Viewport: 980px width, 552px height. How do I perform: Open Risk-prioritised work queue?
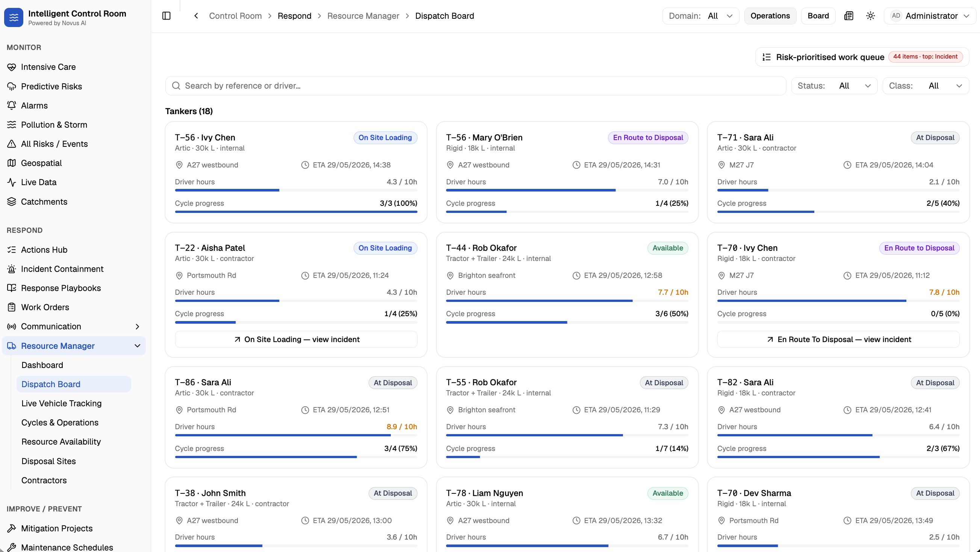[x=862, y=57]
